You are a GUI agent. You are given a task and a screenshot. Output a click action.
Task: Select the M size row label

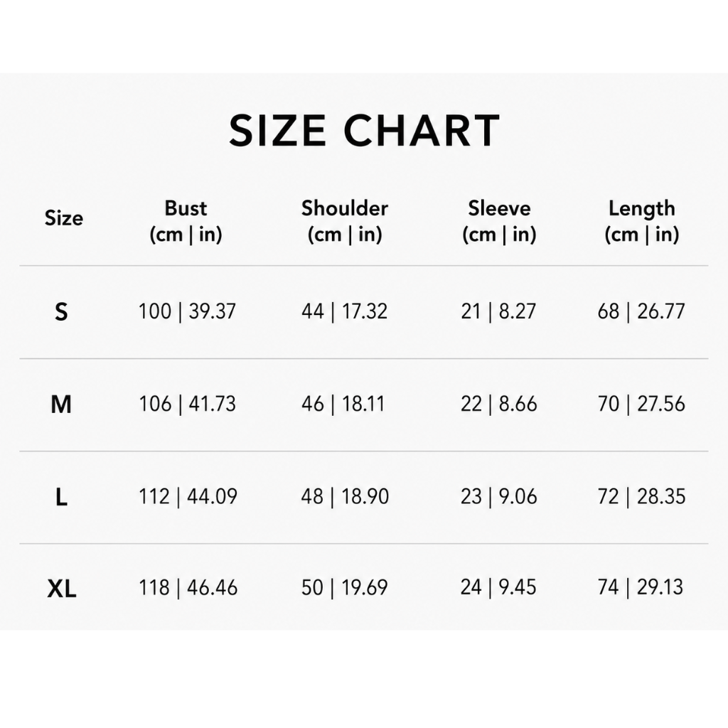[x=61, y=405]
